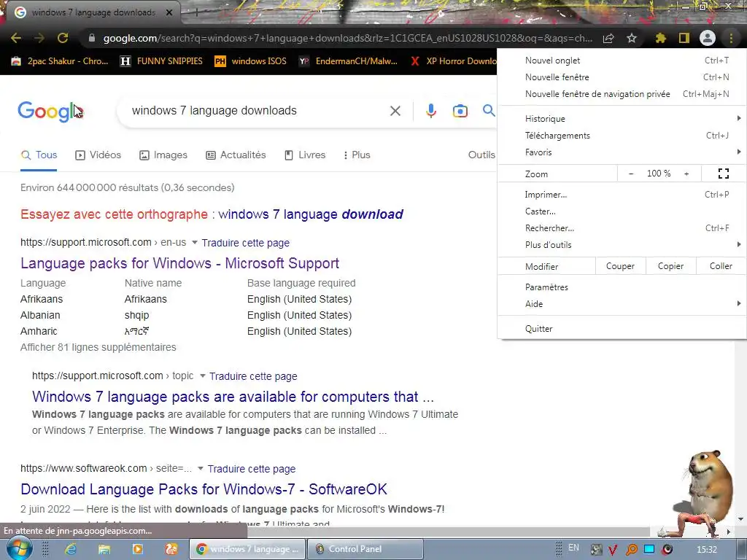Select Nouvel onglet menu item
This screenshot has height=560, width=747.
tap(622, 61)
